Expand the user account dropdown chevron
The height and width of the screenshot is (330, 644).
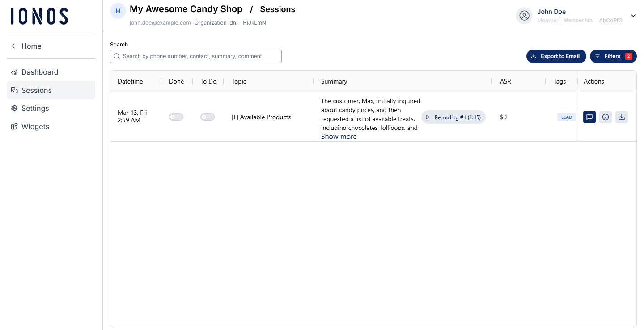click(633, 16)
